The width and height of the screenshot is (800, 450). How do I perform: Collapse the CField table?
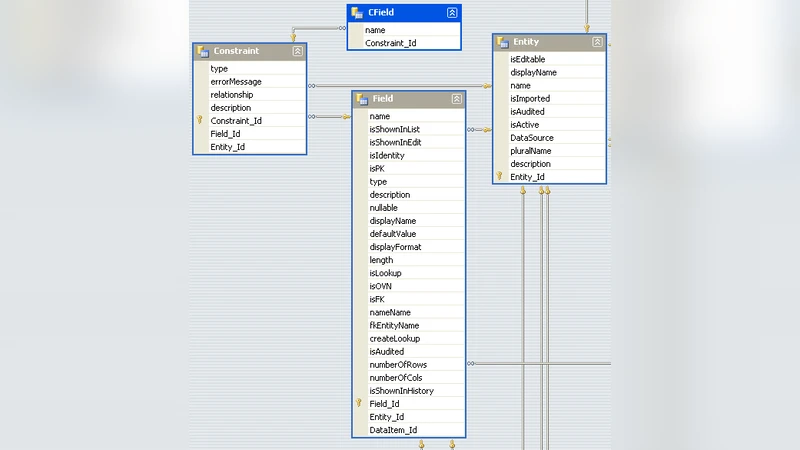tap(452, 13)
